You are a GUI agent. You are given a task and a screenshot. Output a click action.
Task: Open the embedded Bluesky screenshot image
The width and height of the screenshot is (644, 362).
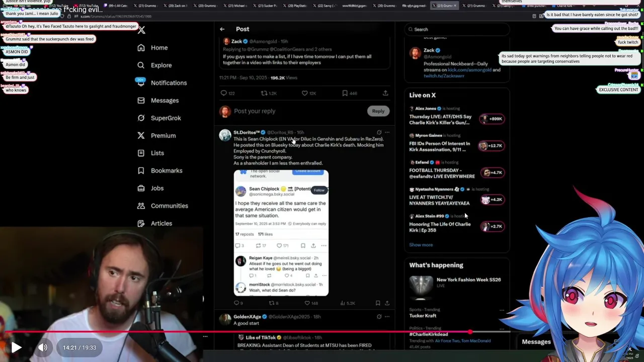(281, 233)
